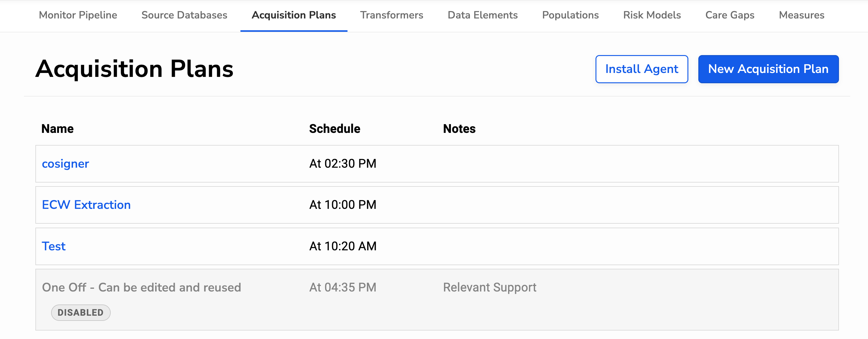Click the DISABLED badge on One Off plan

point(80,313)
